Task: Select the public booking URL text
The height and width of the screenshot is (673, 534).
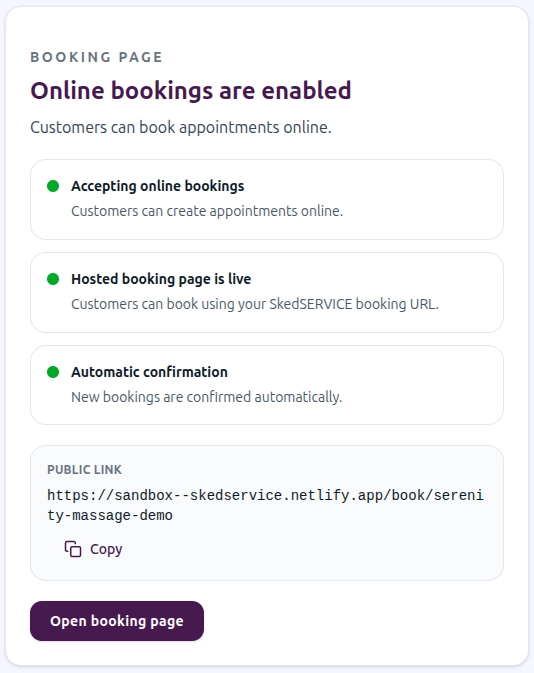Action: (265, 505)
